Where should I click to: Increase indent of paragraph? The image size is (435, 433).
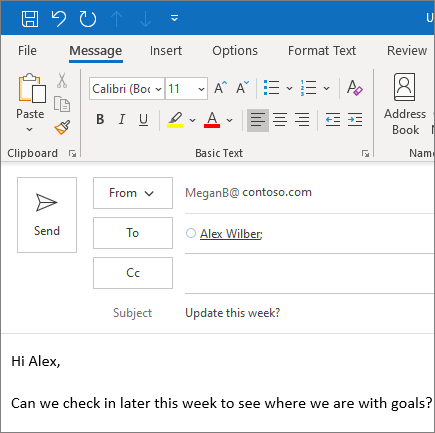(x=355, y=120)
